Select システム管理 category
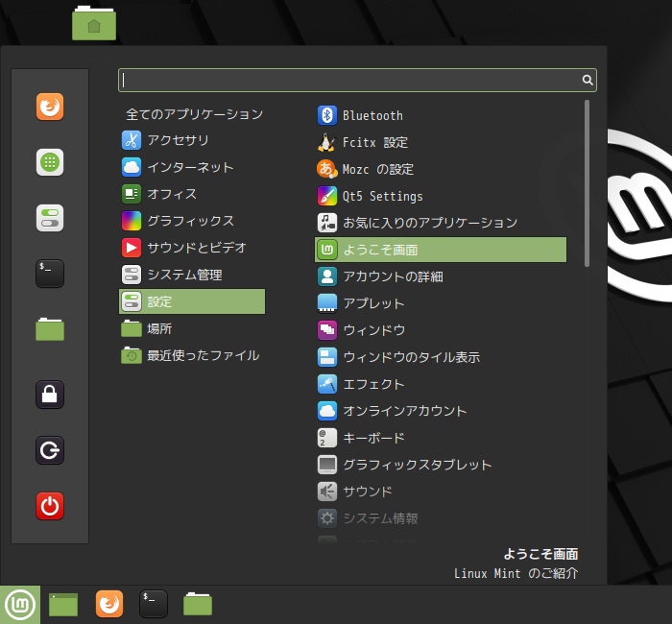The height and width of the screenshot is (624, 672). pos(192,275)
